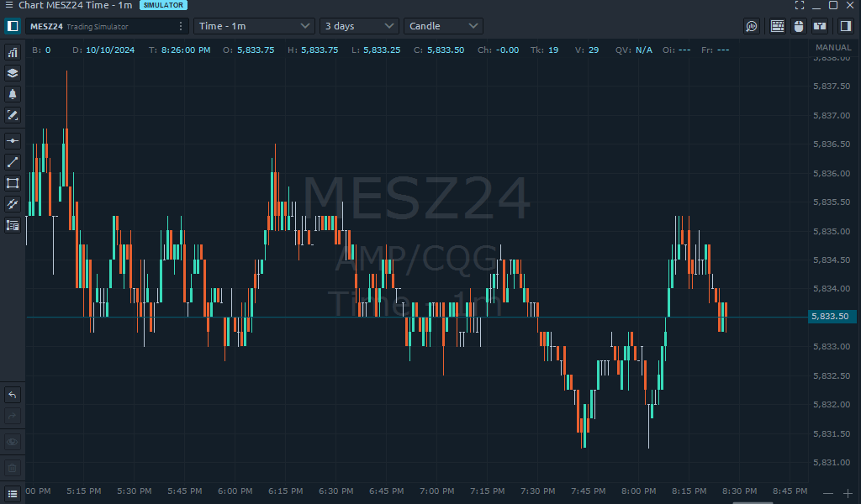Image resolution: width=861 pixels, height=504 pixels.
Task: Expand the 3 days range dropdown
Action: click(x=359, y=26)
